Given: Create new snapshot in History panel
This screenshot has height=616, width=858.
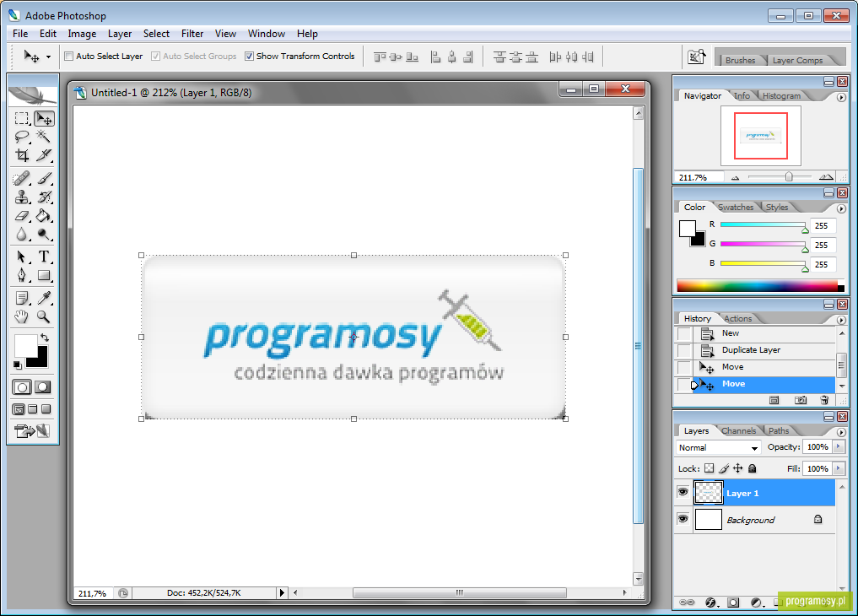Looking at the screenshot, I should point(801,401).
